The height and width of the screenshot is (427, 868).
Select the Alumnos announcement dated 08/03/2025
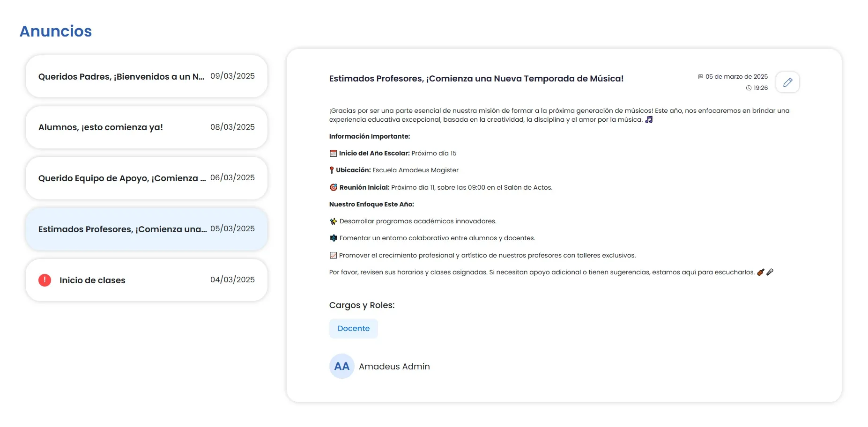coord(146,127)
